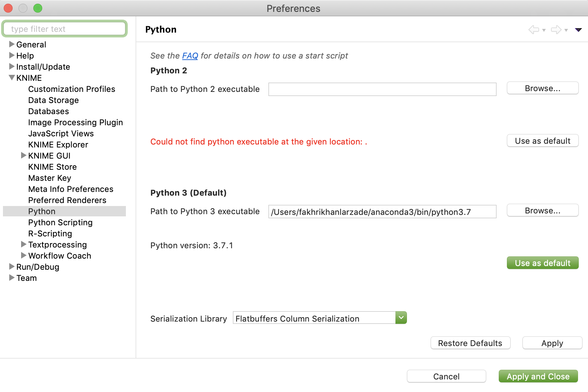The width and height of the screenshot is (588, 392).
Task: Open the FAQ link
Action: point(190,56)
